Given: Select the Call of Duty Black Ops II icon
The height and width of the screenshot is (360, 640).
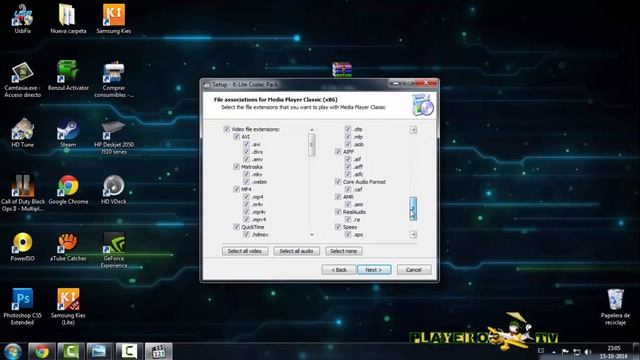Looking at the screenshot, I should point(22,193).
